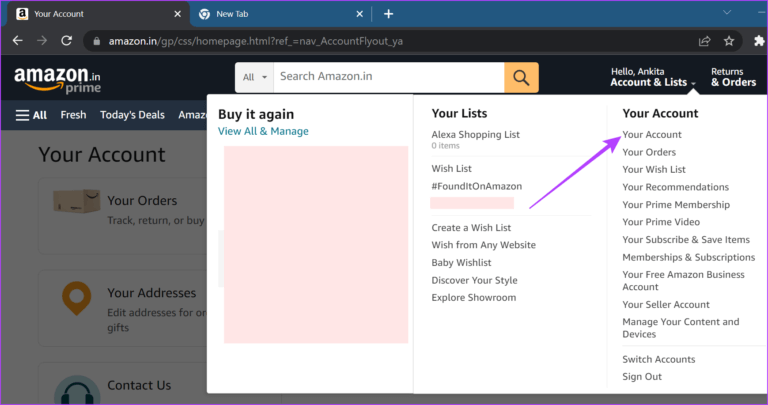Open Baby Wishlist
This screenshot has width=768, height=405.
pos(461,262)
